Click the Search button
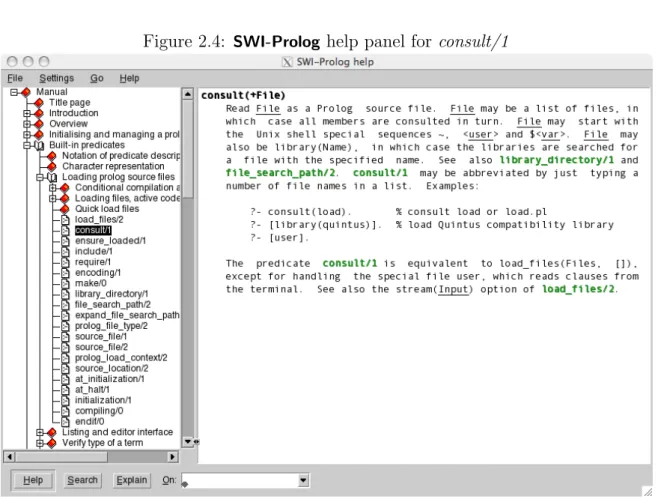This screenshot has width=664, height=499. coord(83,480)
